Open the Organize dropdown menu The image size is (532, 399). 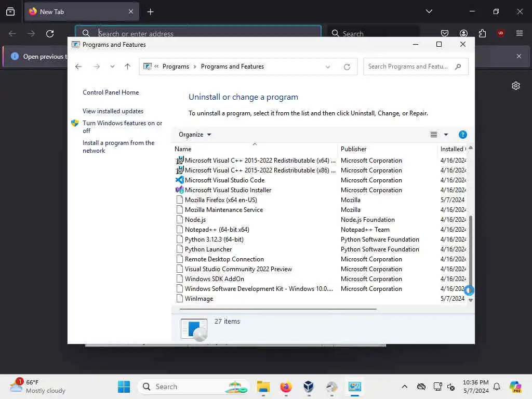point(195,135)
